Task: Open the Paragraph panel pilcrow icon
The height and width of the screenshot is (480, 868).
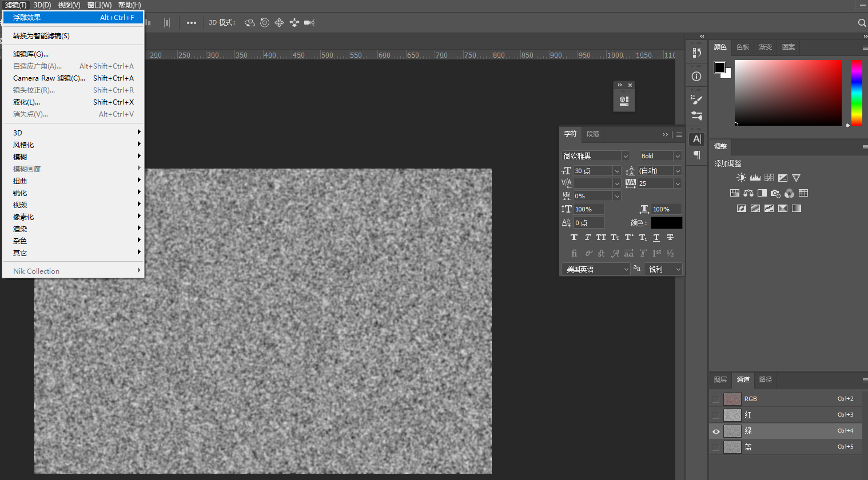Action: [696, 155]
